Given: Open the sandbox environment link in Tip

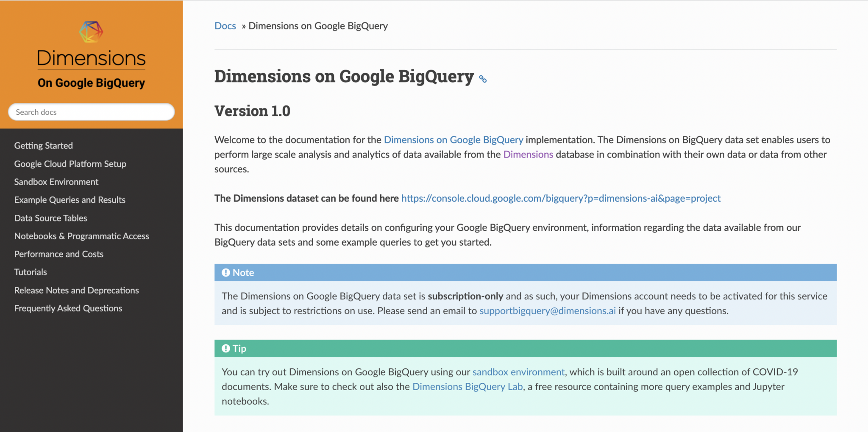Looking at the screenshot, I should pyautogui.click(x=518, y=372).
